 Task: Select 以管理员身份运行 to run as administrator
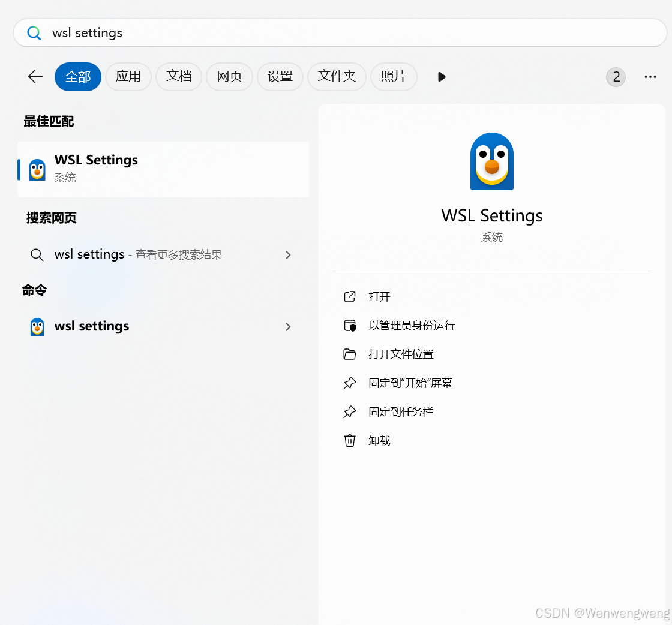click(x=411, y=325)
